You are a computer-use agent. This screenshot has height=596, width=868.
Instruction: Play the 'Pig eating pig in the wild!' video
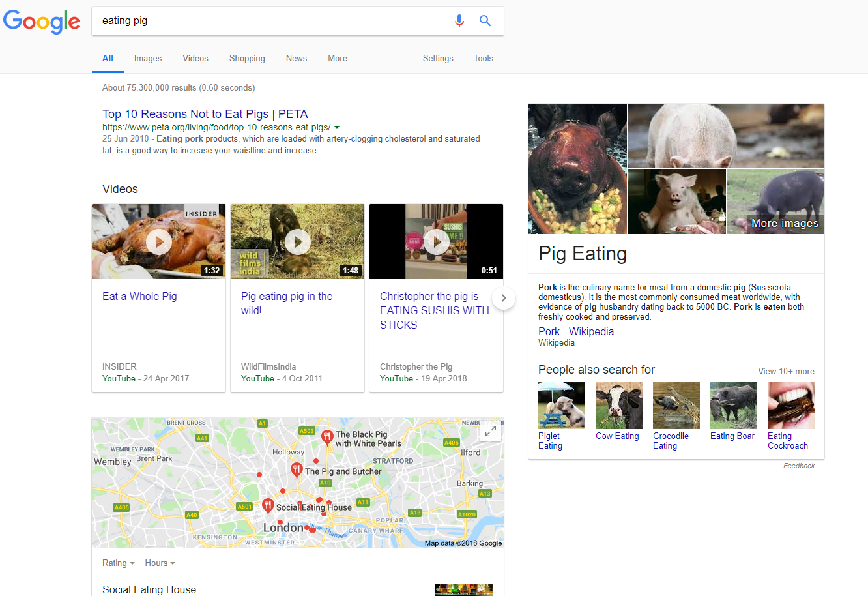(297, 241)
